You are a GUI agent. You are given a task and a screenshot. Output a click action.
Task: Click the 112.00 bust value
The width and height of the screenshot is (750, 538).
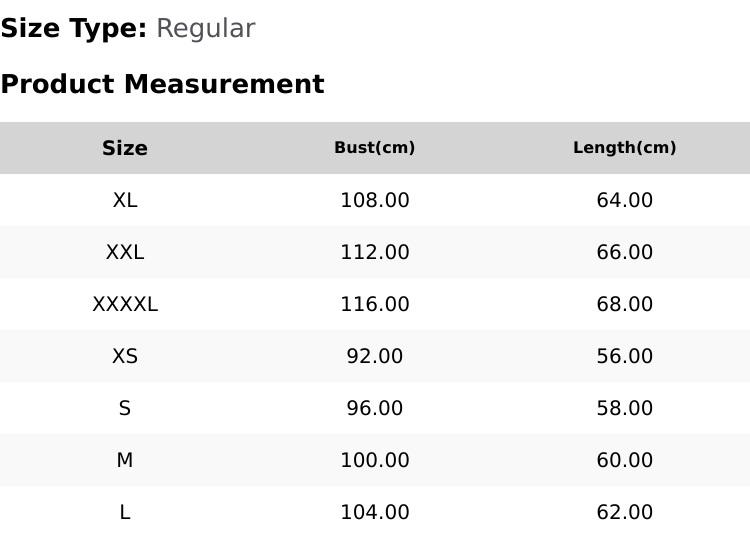pyautogui.click(x=375, y=252)
